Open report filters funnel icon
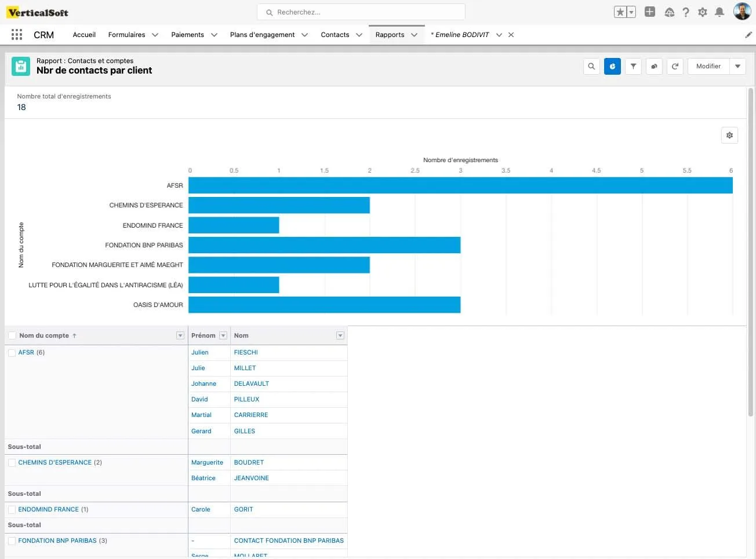Viewport: 756px width, 559px height. [633, 67]
